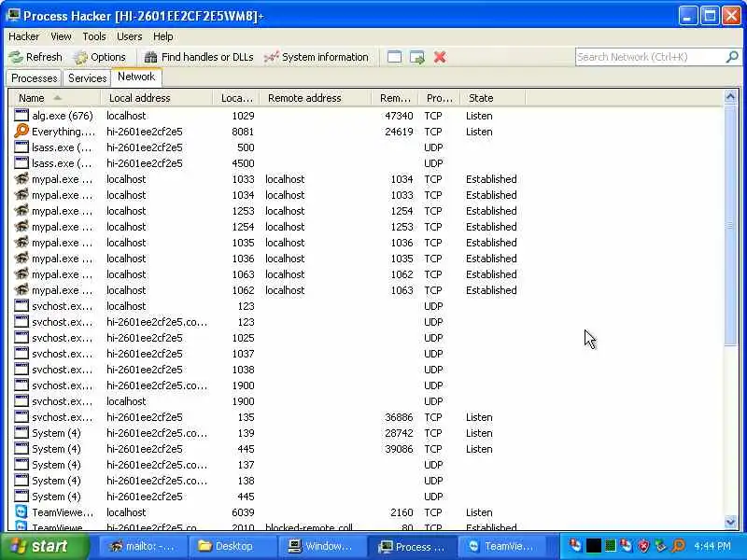Viewport: 747px width, 560px height.
Task: Open Options from the toolbar
Action: pos(100,57)
